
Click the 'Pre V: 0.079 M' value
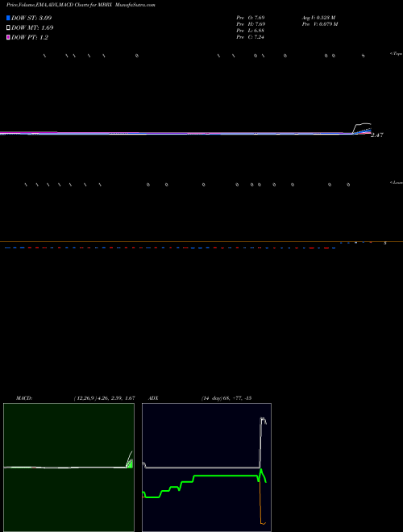pos(320,24)
